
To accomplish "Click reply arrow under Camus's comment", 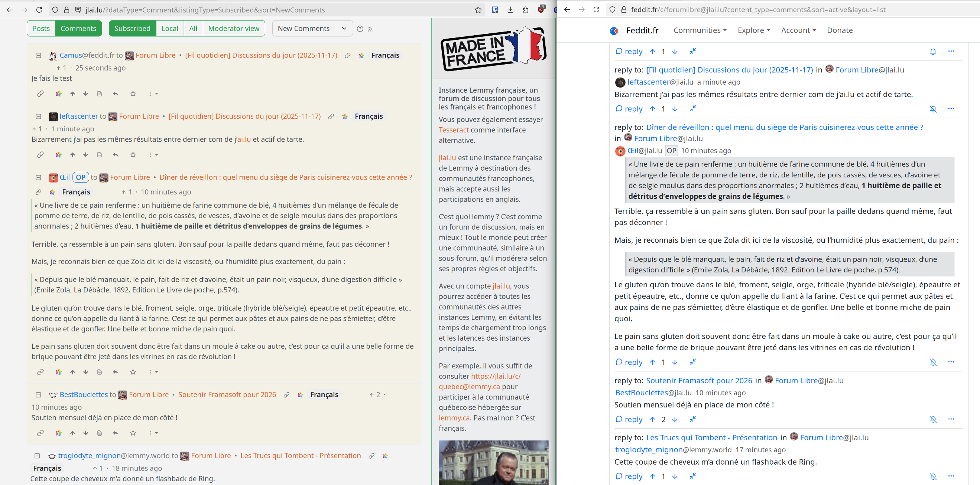I will [x=116, y=94].
